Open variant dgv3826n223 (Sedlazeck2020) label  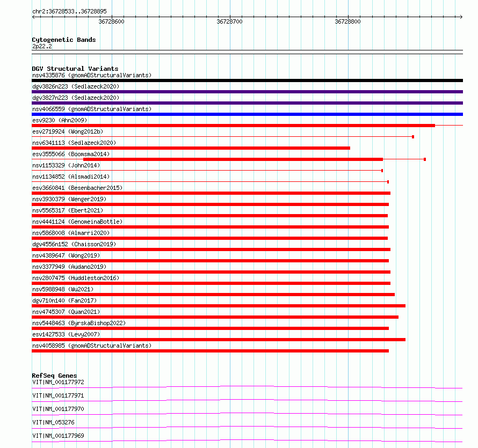[x=76, y=86]
